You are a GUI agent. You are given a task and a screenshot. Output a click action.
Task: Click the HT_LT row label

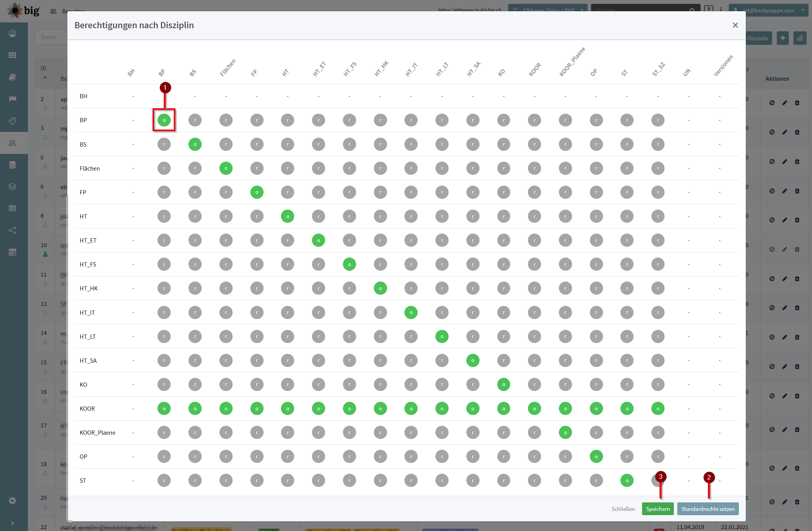(87, 337)
